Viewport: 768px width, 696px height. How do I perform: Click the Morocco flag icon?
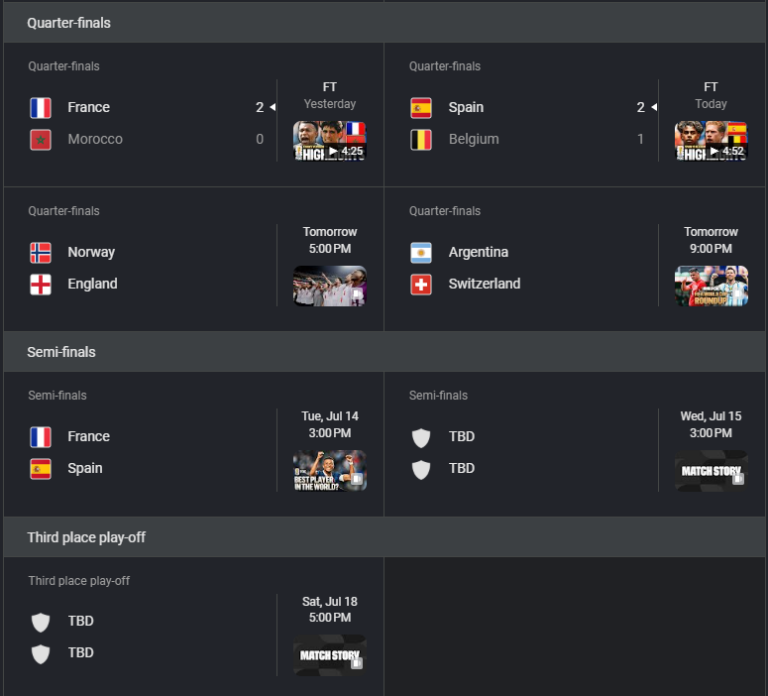click(41, 140)
